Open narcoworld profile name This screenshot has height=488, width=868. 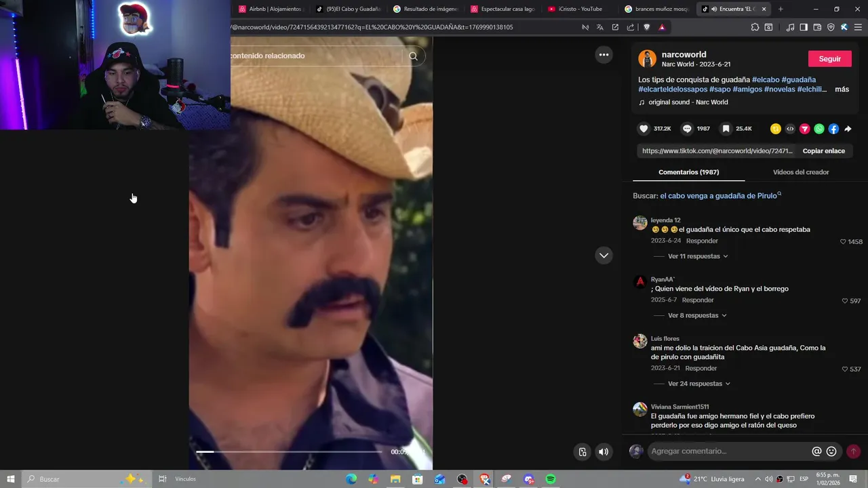point(684,54)
